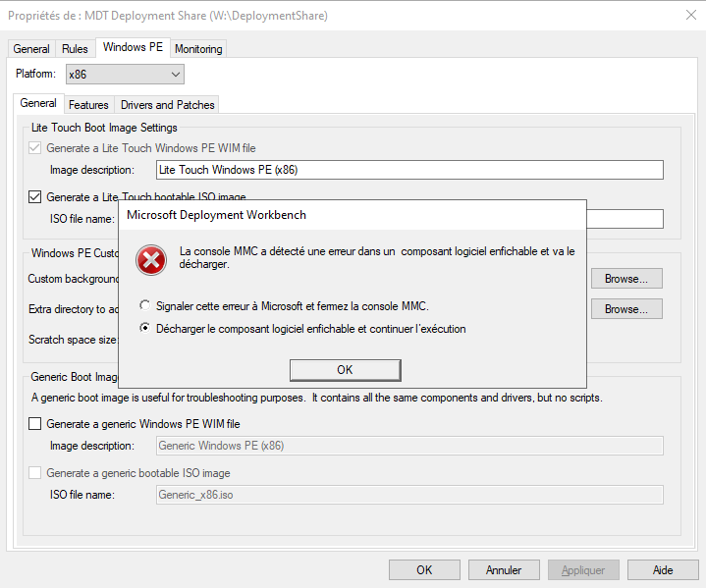This screenshot has width=706, height=588.
Task: Toggle 'Generate a Lite Touch bootable ISO image'
Action: coord(34,196)
